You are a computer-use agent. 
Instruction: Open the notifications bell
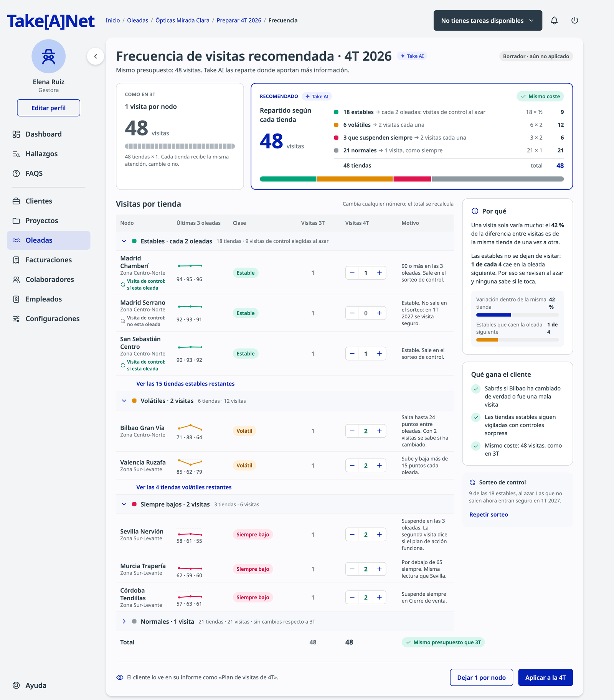click(x=554, y=20)
